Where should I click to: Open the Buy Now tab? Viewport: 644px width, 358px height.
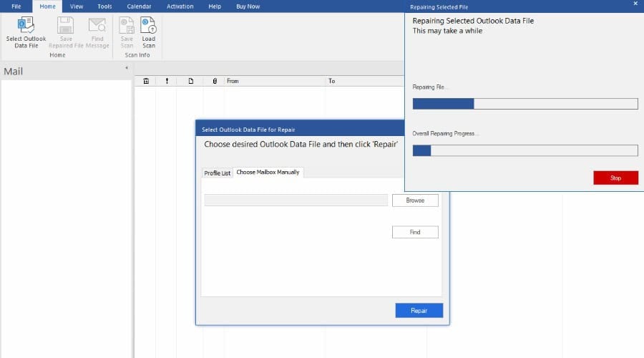tap(248, 6)
